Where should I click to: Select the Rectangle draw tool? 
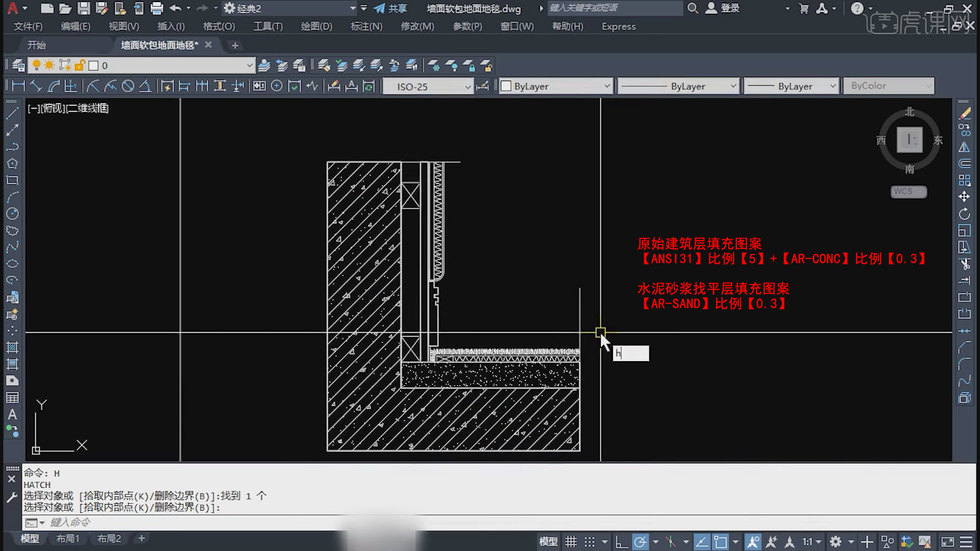point(12,180)
